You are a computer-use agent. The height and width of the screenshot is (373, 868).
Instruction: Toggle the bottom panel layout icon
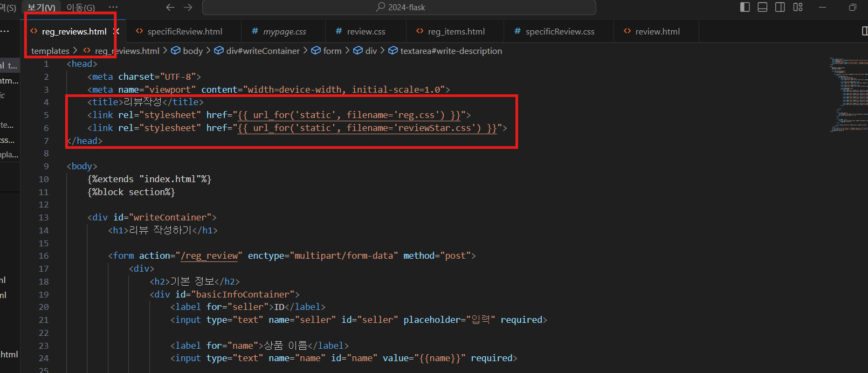click(762, 7)
